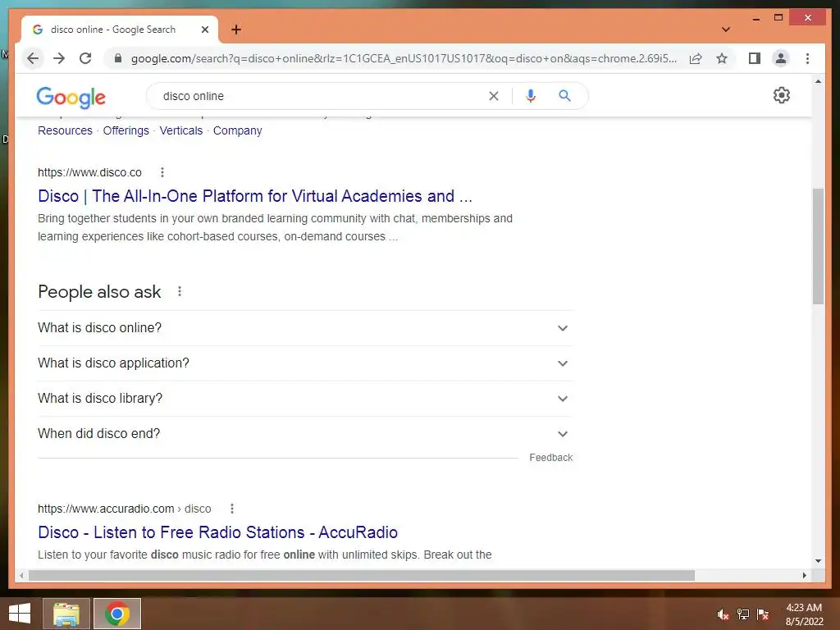The width and height of the screenshot is (840, 630).
Task: Click the scroll down arrow
Action: tap(818, 561)
